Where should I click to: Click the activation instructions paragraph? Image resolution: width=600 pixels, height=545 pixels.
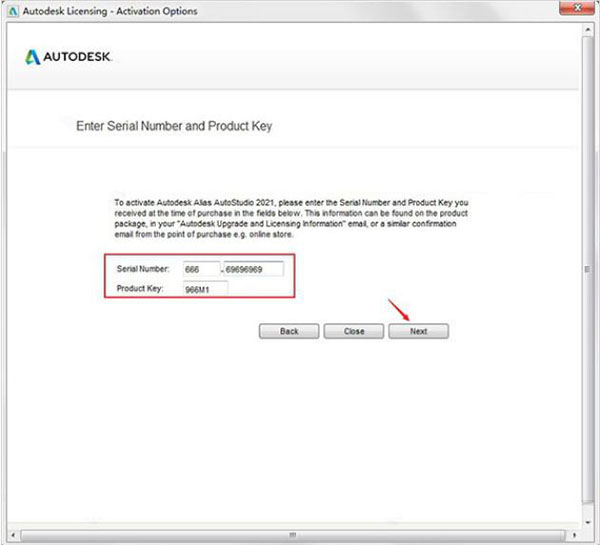[x=291, y=218]
